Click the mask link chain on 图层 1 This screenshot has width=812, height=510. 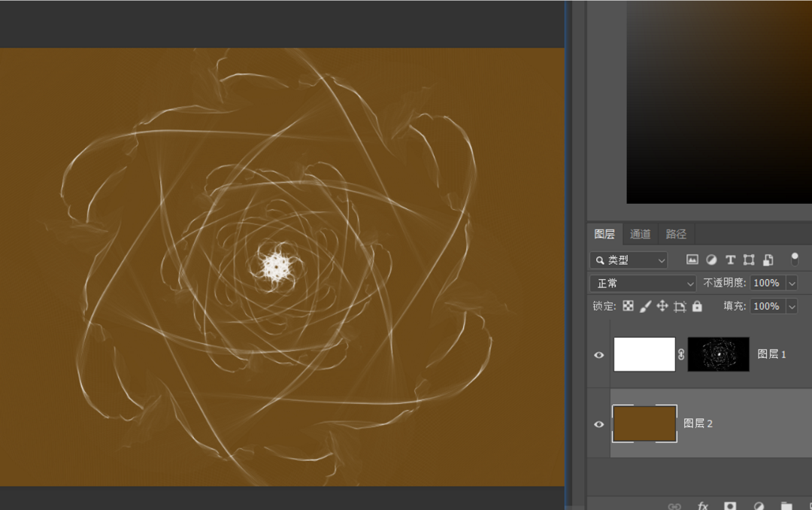[681, 354]
